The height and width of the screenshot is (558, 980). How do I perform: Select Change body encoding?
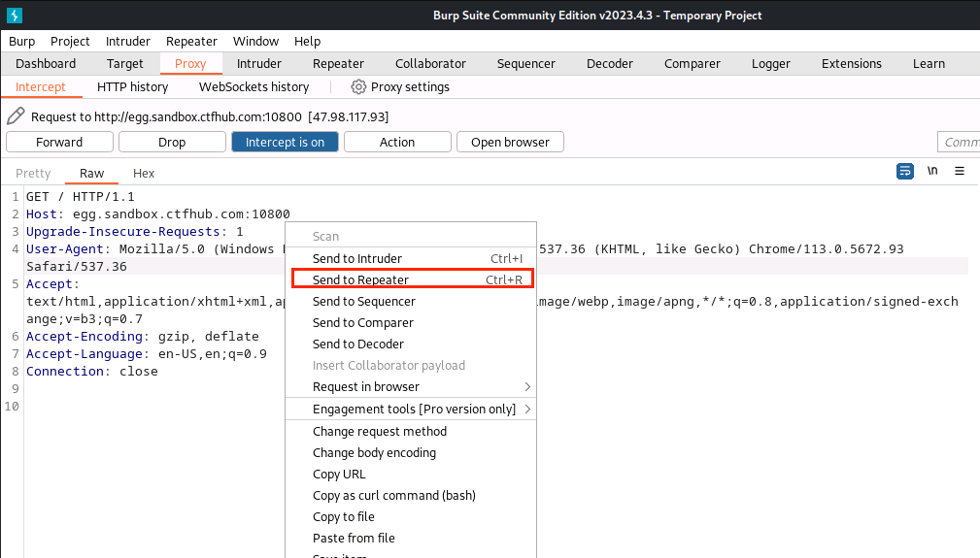[411, 452]
